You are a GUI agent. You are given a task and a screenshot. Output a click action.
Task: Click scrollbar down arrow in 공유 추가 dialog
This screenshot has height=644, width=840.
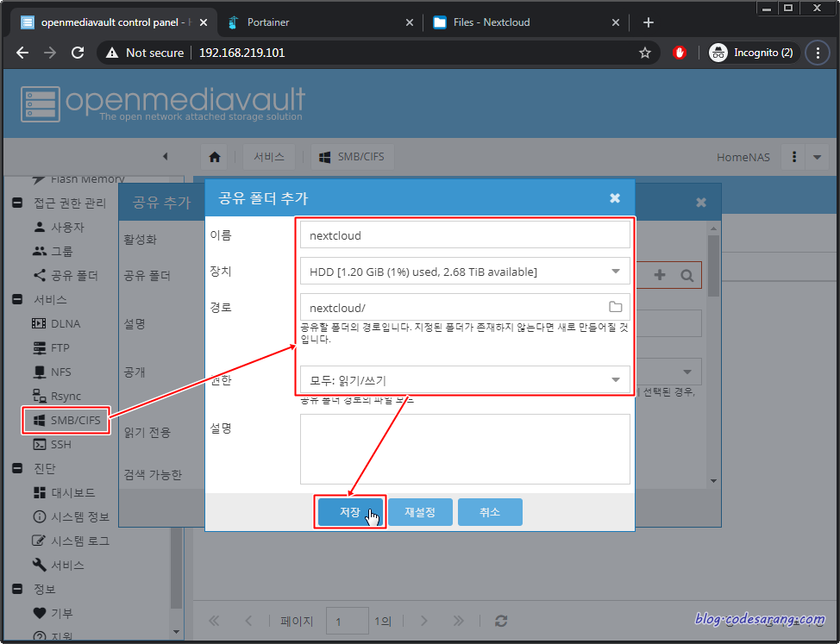(x=713, y=481)
